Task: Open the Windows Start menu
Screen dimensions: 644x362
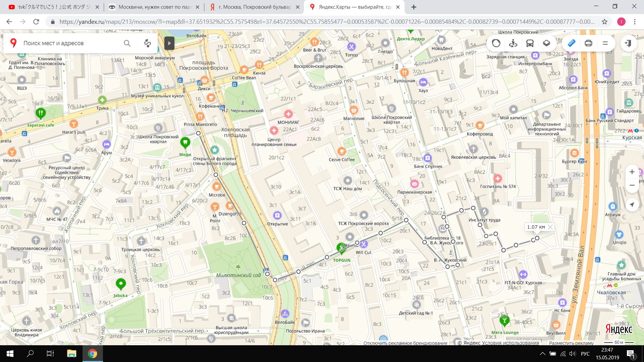Action: click(10, 354)
